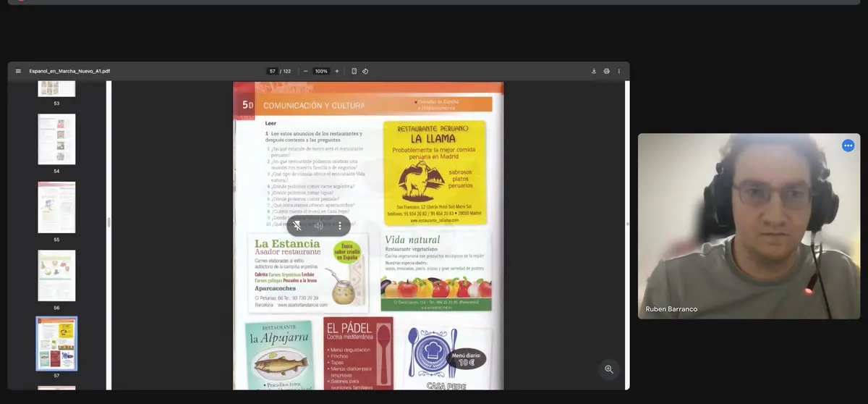Screen dimensions: 868x404
Task: Jump to page 56 thumbnail
Action: point(56,275)
